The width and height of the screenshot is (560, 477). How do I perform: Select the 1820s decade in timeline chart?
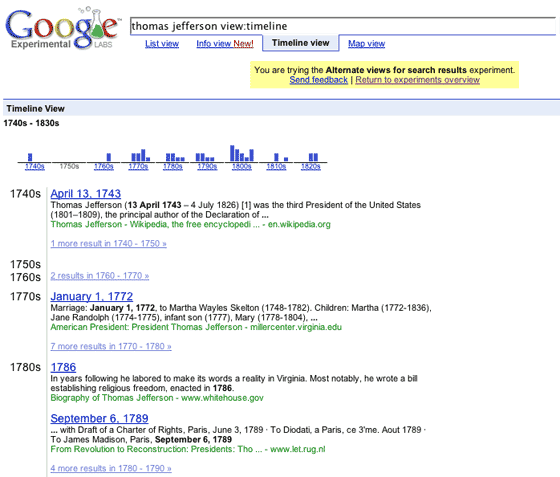pos(311,166)
